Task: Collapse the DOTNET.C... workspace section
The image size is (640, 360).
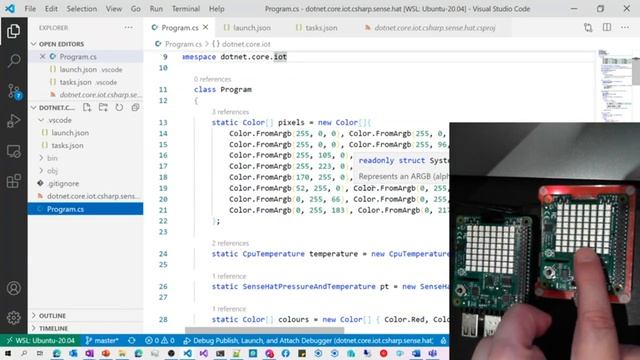Action: [34, 107]
